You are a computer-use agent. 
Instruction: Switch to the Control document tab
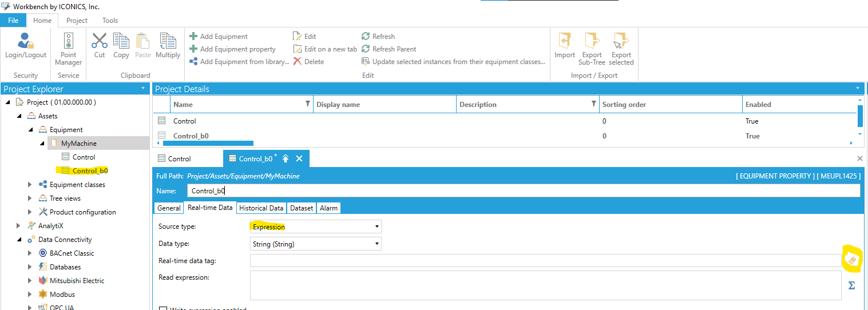point(175,158)
